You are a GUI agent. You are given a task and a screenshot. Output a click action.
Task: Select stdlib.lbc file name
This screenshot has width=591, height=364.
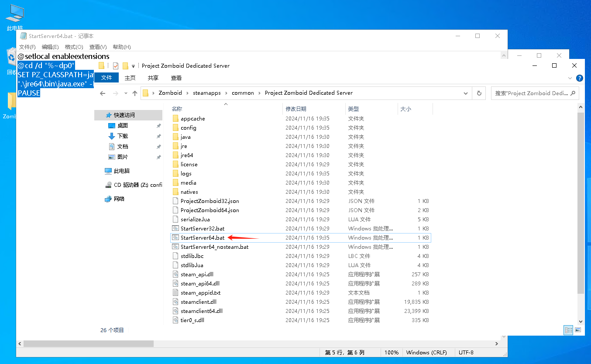(192, 256)
